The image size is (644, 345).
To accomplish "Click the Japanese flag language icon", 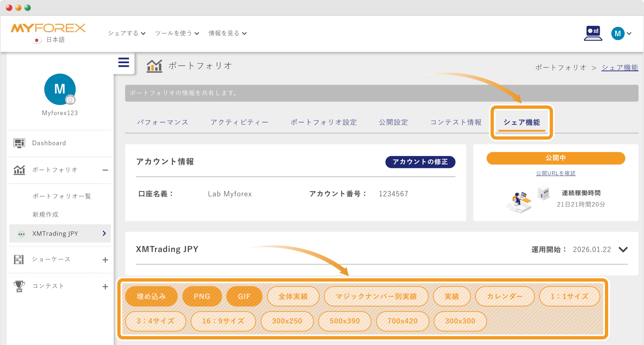I will [37, 40].
